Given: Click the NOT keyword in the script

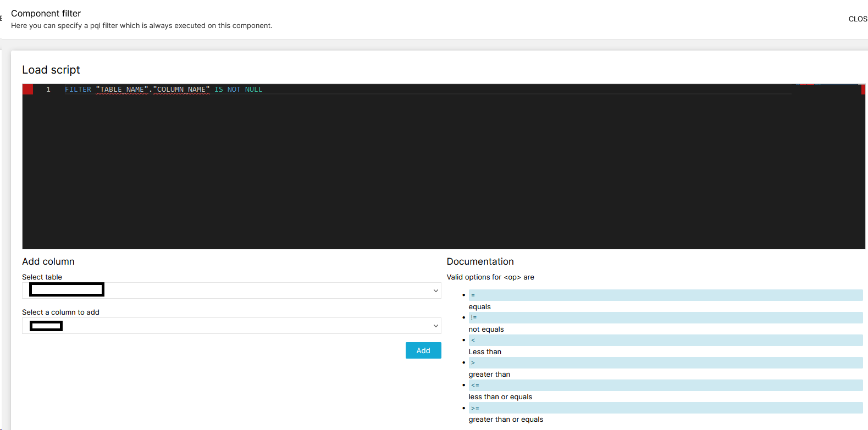Looking at the screenshot, I should pos(234,90).
